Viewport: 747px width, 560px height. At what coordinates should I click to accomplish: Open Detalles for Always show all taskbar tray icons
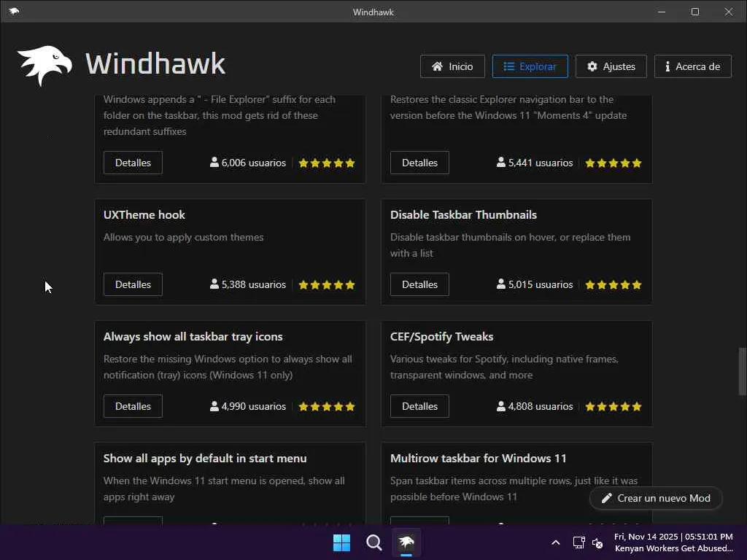[133, 406]
